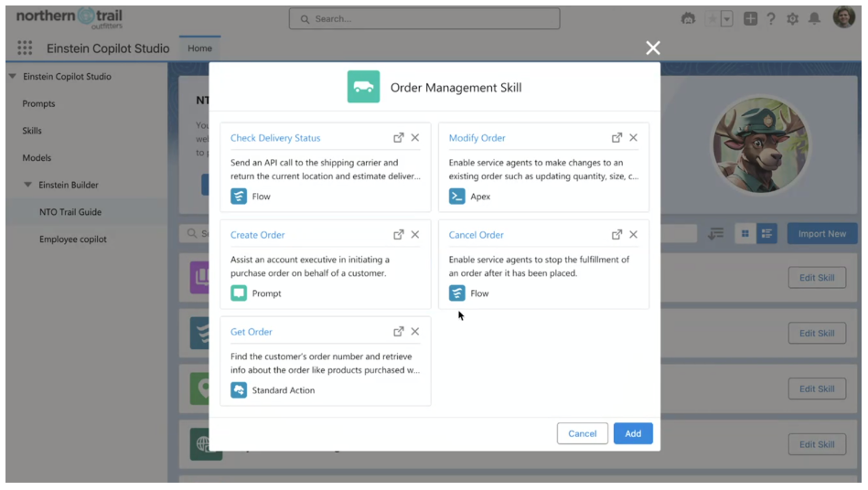This screenshot has width=868, height=490.
Task: Open the user profile avatar
Action: (843, 17)
